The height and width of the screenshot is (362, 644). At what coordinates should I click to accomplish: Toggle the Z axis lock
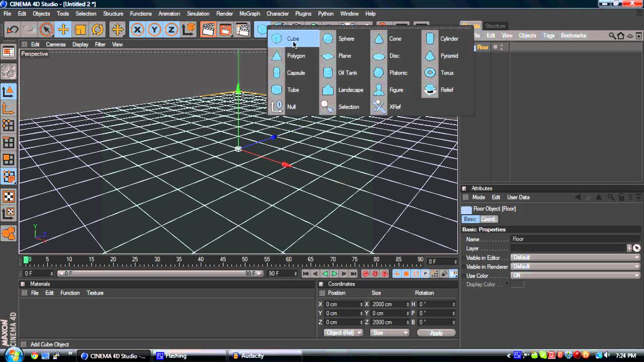coord(172,30)
